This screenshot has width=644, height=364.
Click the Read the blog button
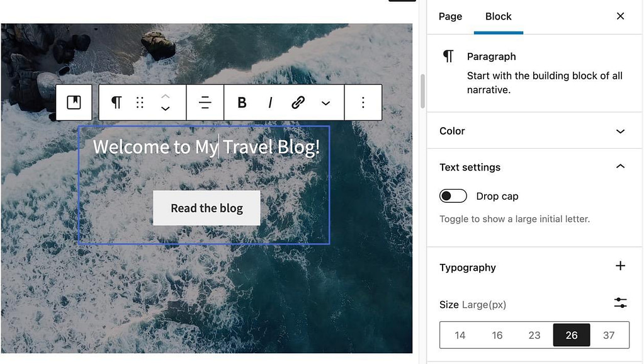(x=206, y=208)
